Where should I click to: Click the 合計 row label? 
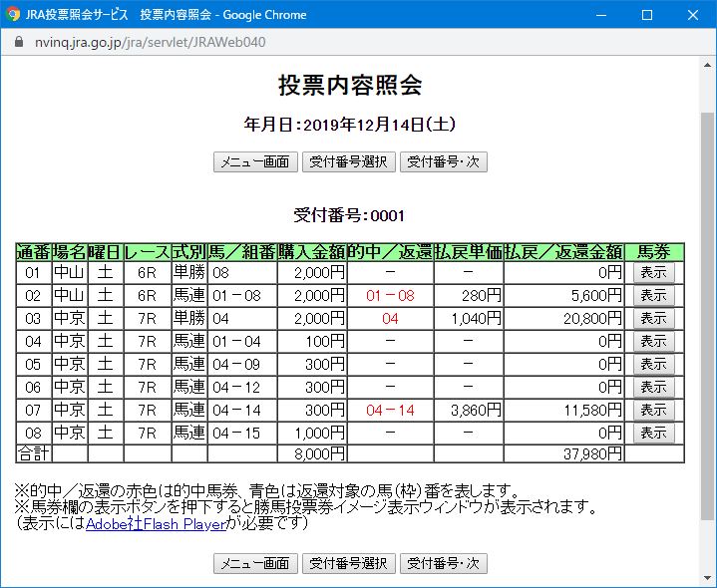(x=33, y=453)
